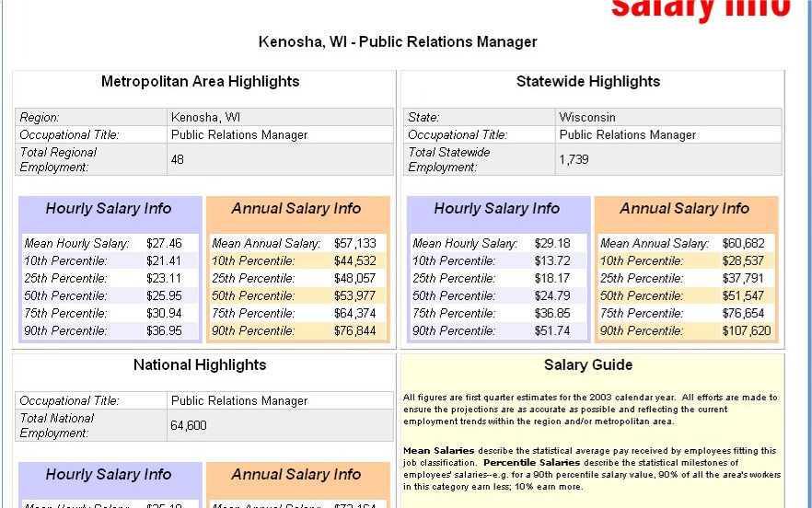Screen dimensions: 812x508
Task: Select Total Statewide Employment value 1,739
Action: tap(574, 159)
